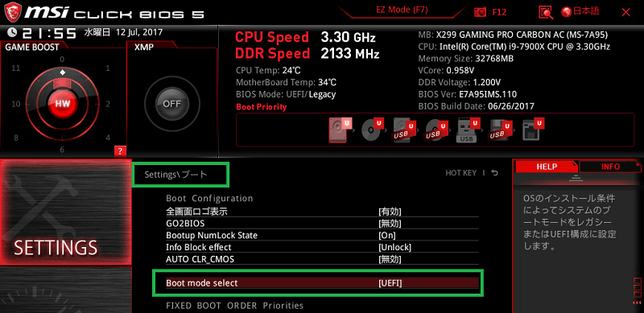
Task: Click the BIOS Mode: UEFI/Legacy text
Action: (286, 94)
